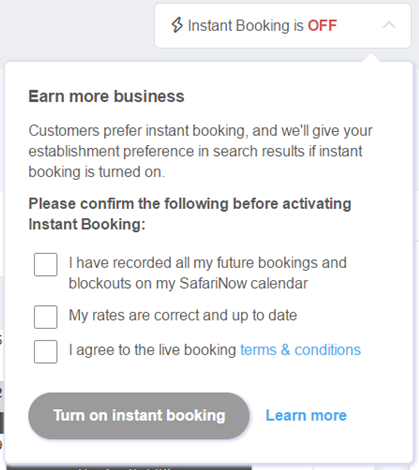
Task: Tick the future bookings recorded checkbox
Action: (46, 265)
